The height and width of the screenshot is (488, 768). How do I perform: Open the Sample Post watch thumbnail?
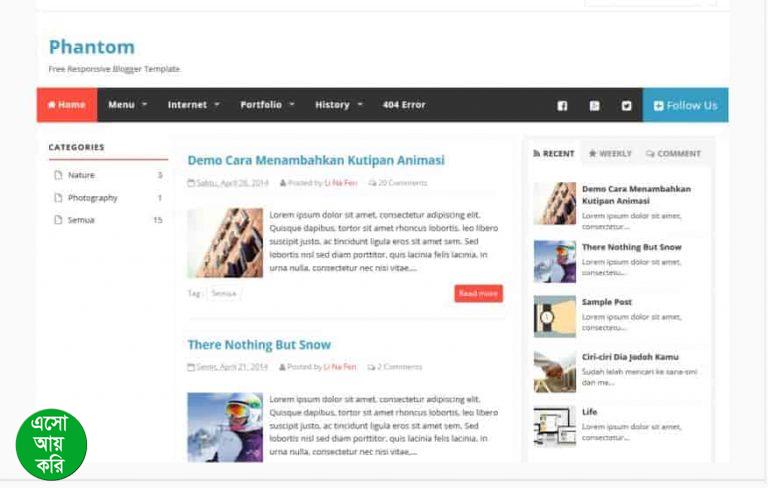(554, 317)
